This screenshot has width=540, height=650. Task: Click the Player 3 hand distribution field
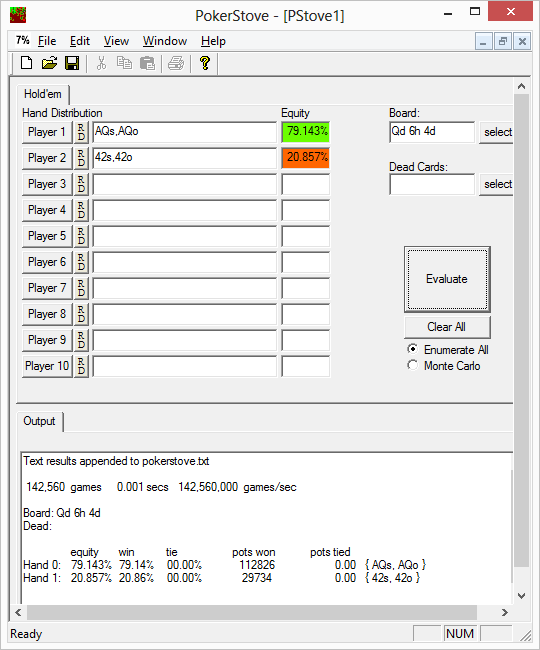point(184,184)
